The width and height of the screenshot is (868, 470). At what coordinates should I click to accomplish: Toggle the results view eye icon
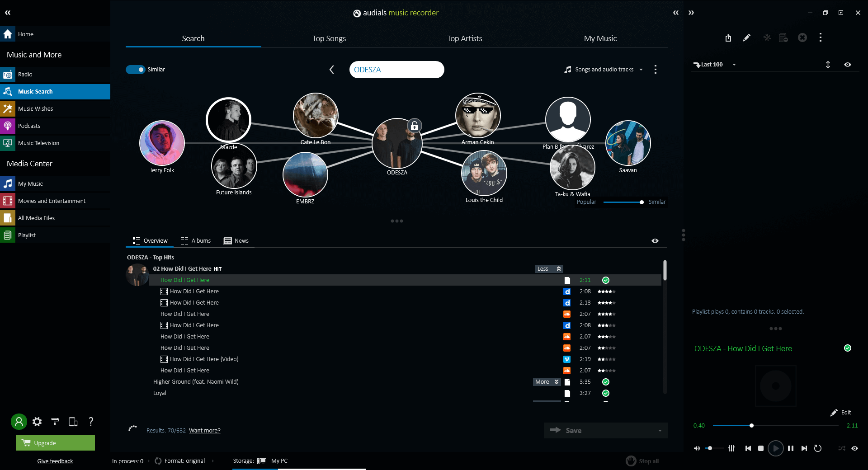(x=655, y=241)
